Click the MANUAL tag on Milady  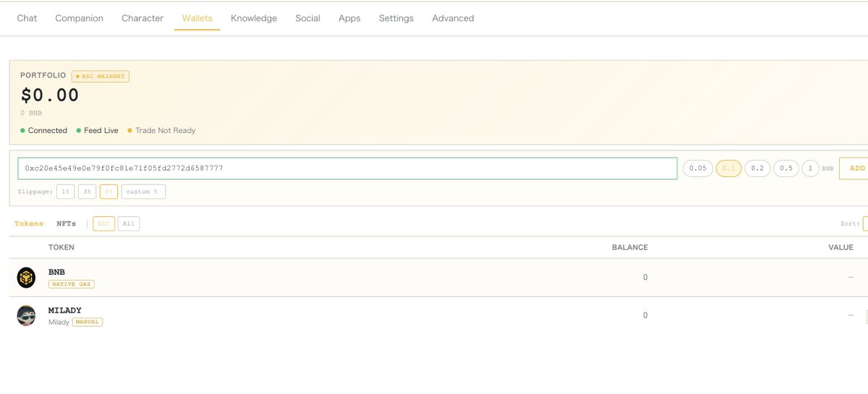coord(88,322)
